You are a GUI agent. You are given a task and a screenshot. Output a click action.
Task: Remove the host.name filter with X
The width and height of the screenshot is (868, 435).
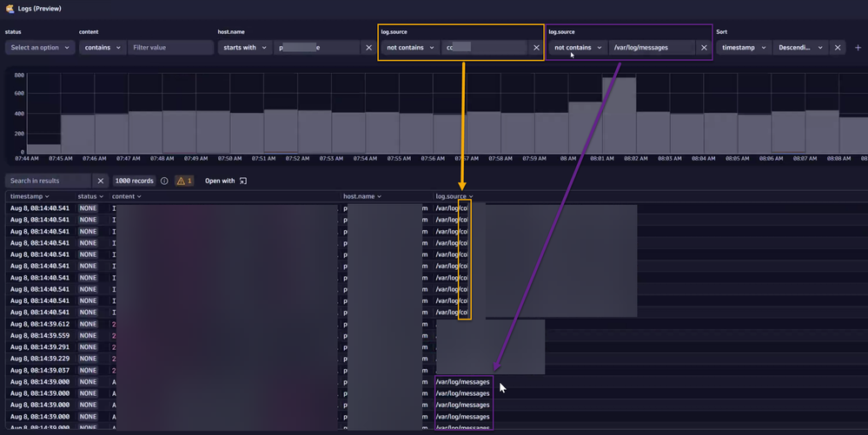point(368,48)
